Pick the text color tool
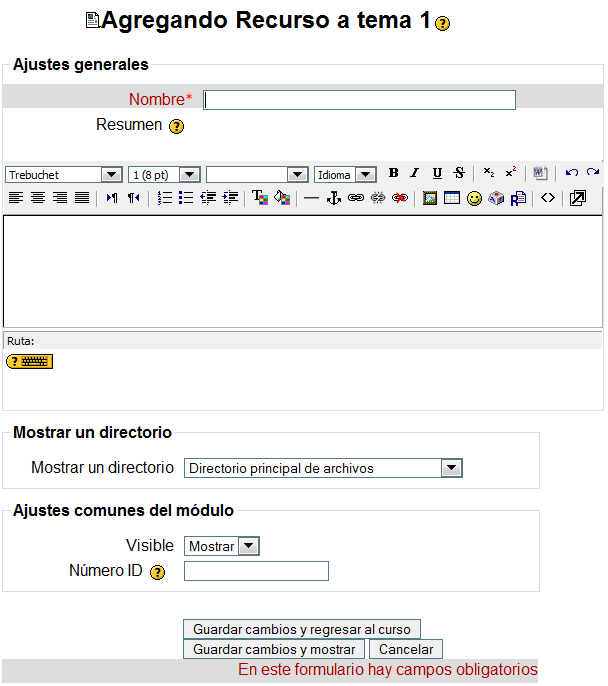 259,198
